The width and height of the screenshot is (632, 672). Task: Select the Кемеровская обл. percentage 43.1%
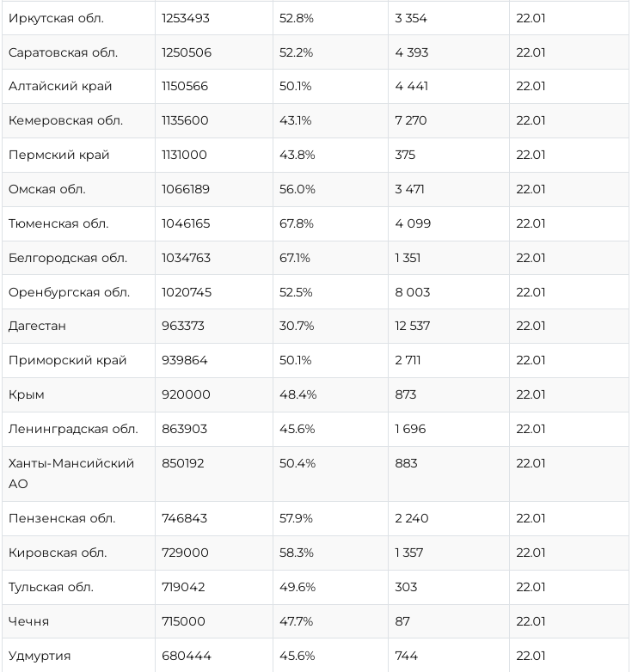[295, 120]
